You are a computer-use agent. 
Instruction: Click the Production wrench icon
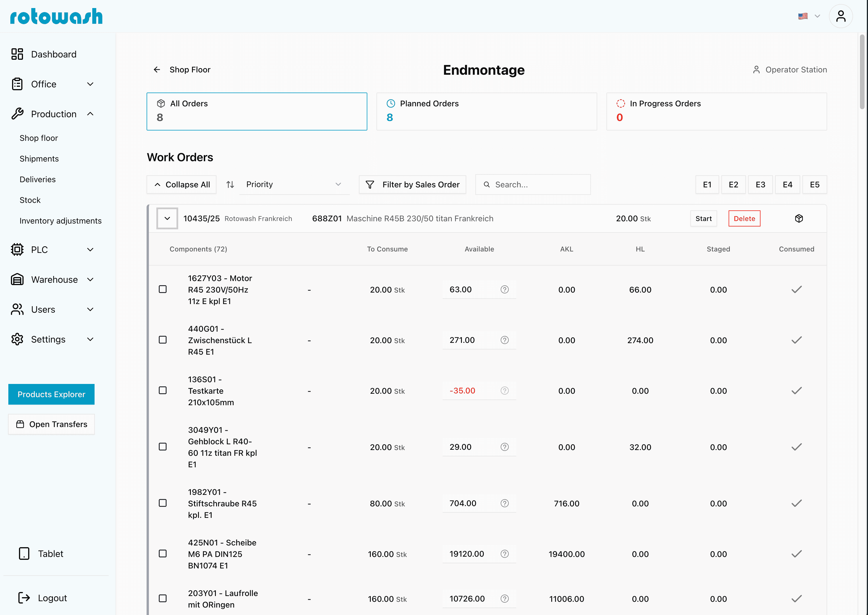(17, 114)
